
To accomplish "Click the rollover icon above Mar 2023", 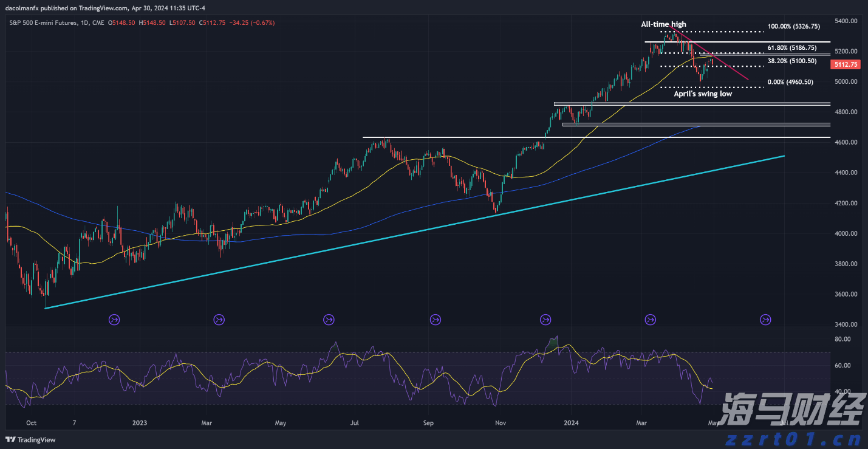I will (219, 319).
